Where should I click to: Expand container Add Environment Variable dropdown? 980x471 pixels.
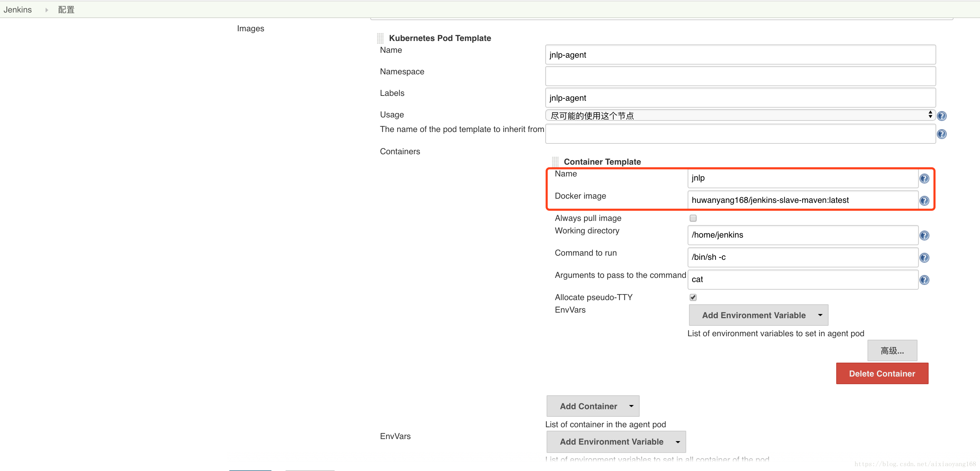tap(758, 315)
